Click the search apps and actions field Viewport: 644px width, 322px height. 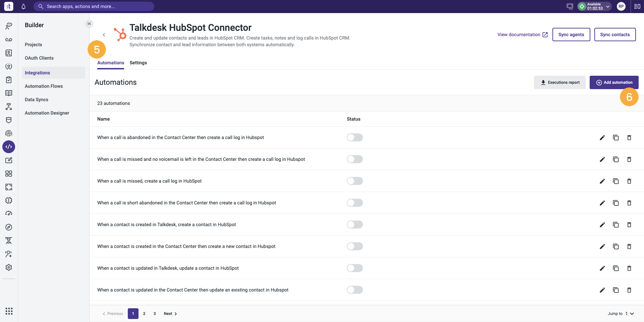94,6
